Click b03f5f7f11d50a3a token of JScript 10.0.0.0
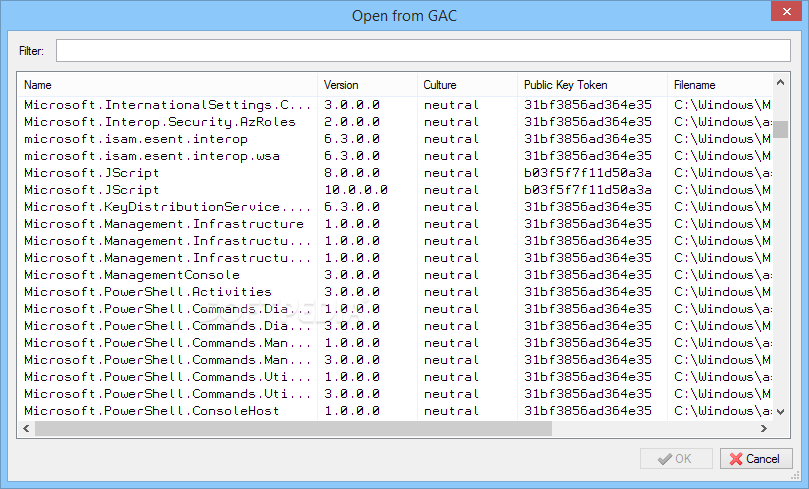809x489 pixels. click(588, 190)
